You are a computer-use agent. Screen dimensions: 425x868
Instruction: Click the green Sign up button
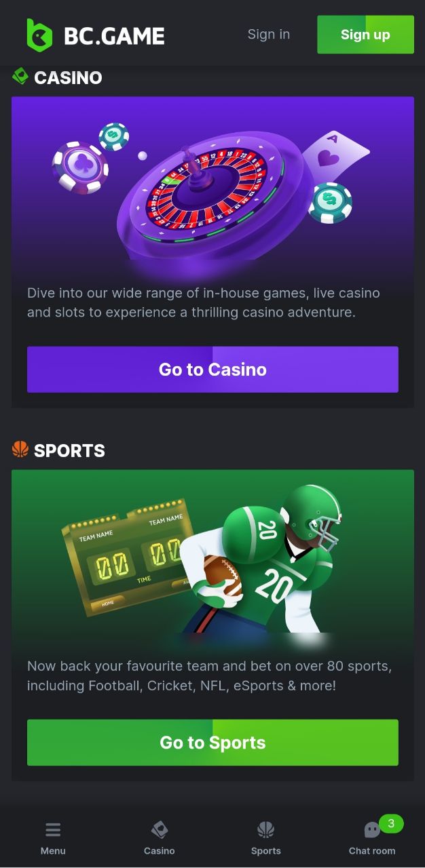(x=365, y=35)
